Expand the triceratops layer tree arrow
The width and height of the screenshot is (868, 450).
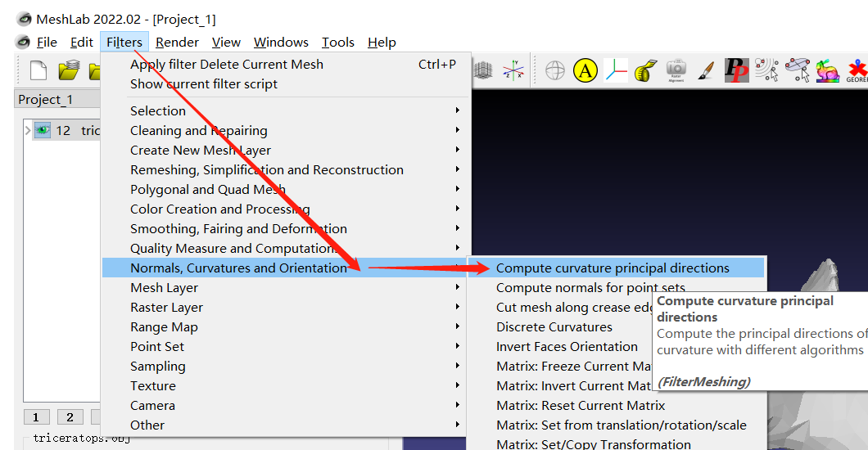click(x=28, y=130)
